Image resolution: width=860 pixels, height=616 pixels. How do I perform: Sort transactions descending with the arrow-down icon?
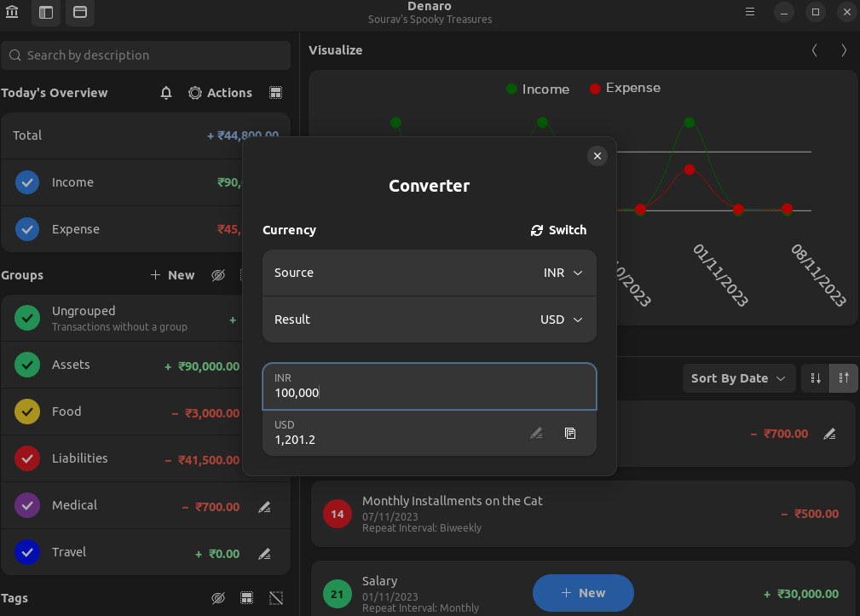coord(815,377)
